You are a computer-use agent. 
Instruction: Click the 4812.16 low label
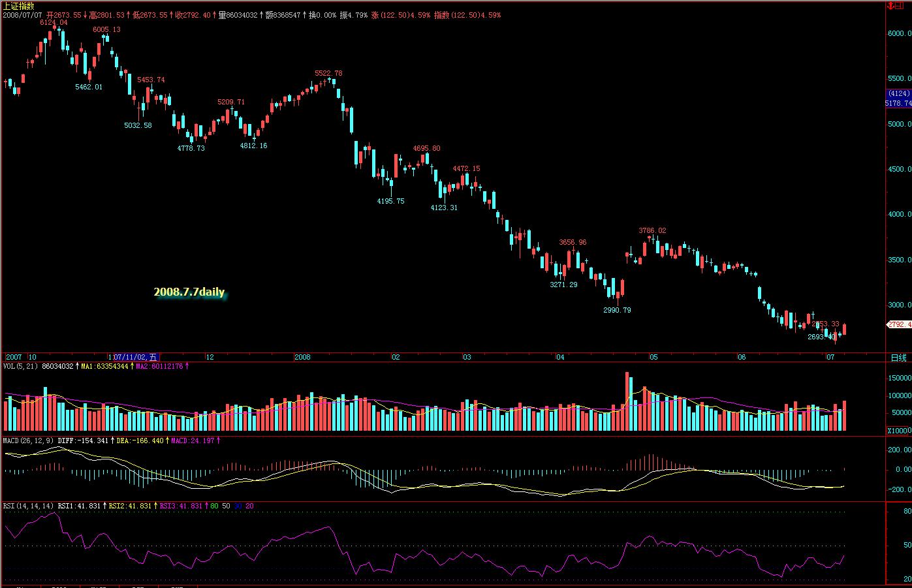pos(253,146)
